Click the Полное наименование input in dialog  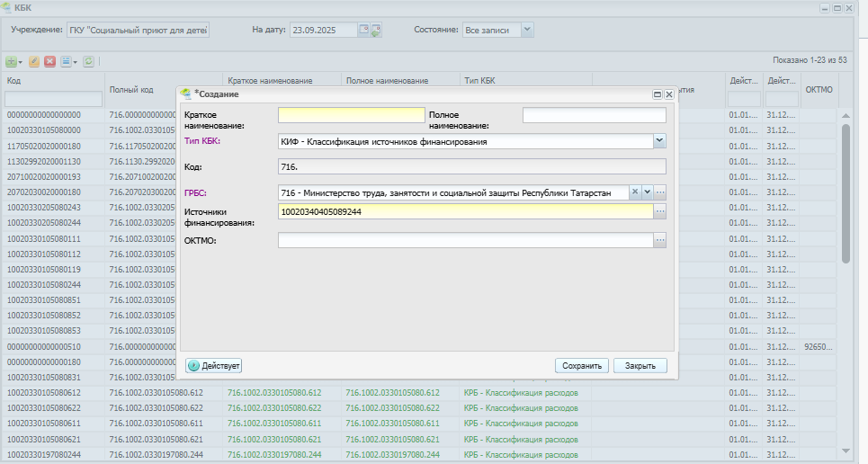[595, 115]
